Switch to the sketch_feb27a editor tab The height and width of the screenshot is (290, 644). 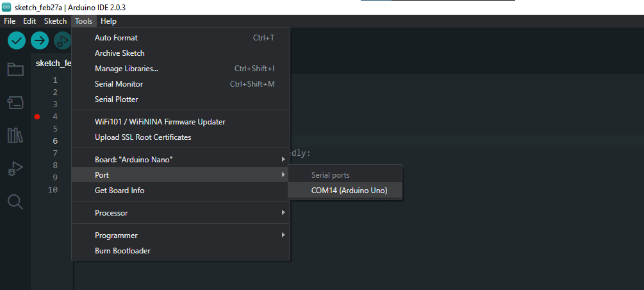(x=54, y=64)
